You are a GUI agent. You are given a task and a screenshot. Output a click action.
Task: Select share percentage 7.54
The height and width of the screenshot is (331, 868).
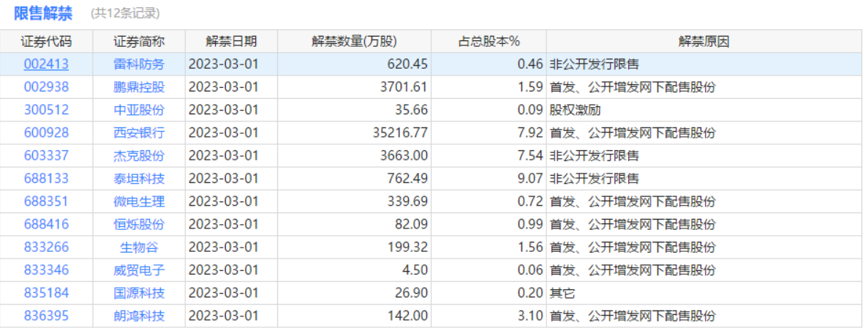530,156
